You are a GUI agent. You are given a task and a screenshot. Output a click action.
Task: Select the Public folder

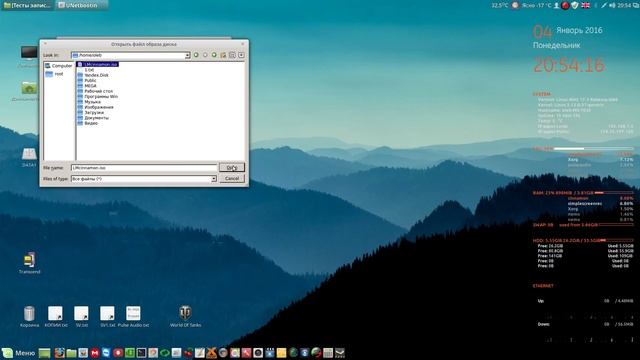coord(87,80)
